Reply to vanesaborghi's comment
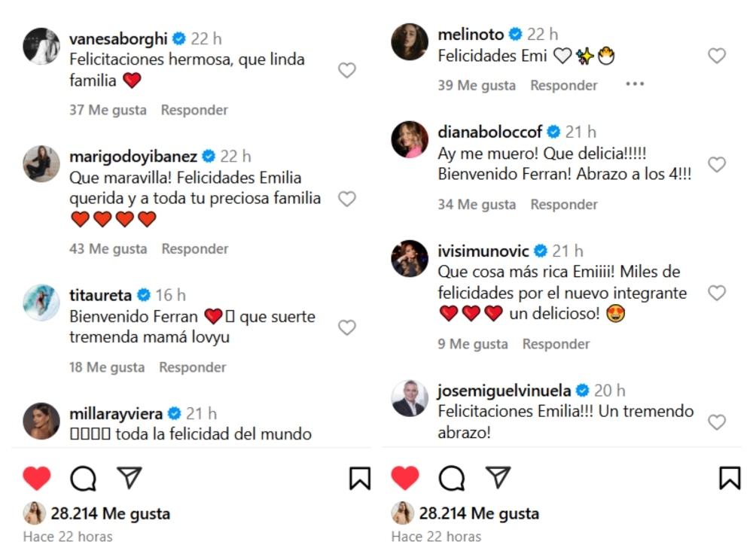This screenshot has height=560, width=753. click(194, 110)
